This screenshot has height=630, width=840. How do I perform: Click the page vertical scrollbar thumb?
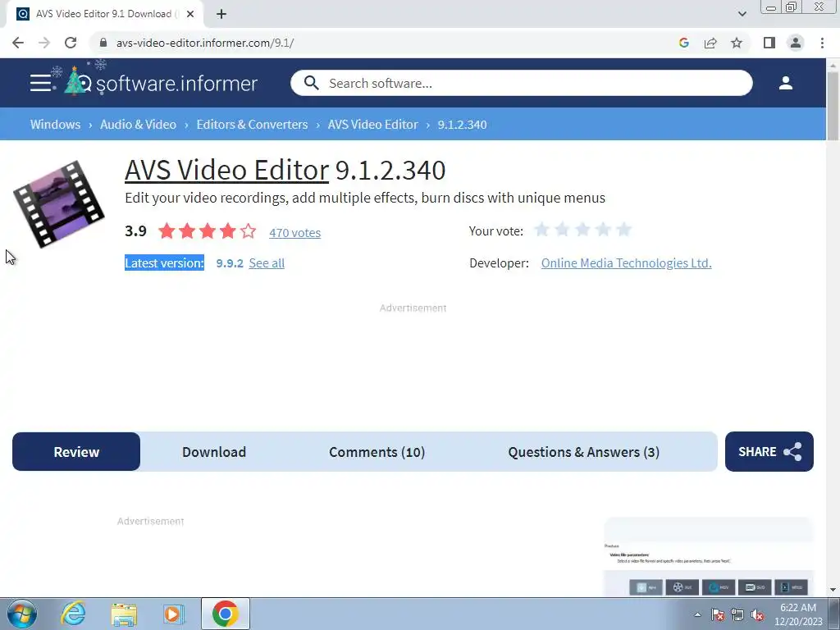click(x=833, y=105)
